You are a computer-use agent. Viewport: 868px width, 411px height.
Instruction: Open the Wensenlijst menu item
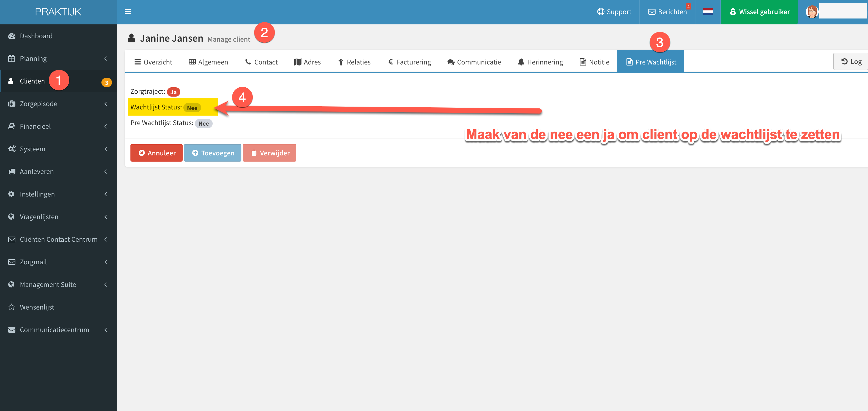(59, 307)
